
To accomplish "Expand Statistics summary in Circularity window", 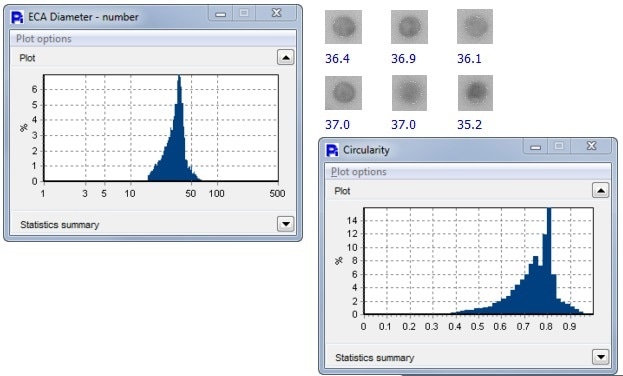I will tap(600, 357).
